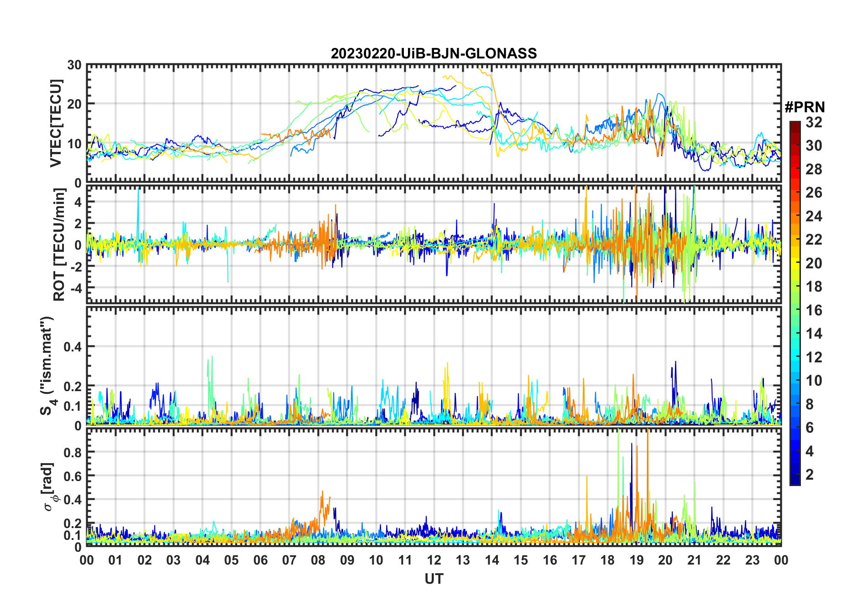Click colorbar tick label "24"
Viewport: 868px width, 607px height.
(814, 216)
